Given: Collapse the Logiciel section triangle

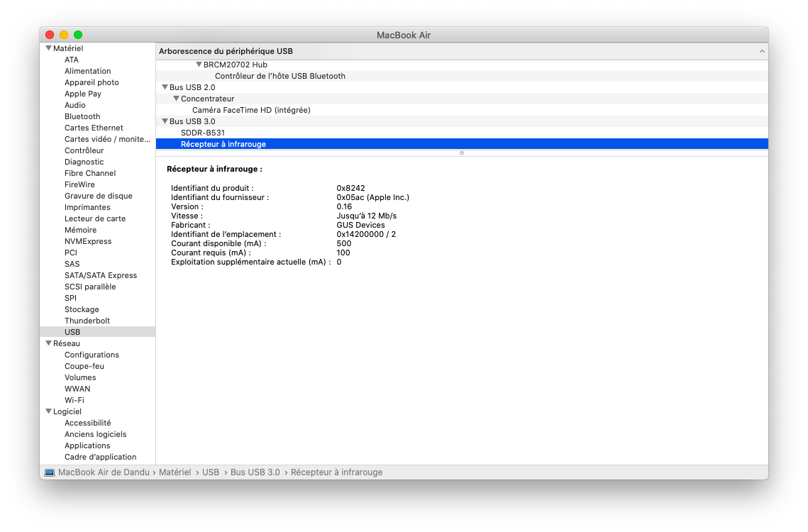Looking at the screenshot, I should point(48,411).
